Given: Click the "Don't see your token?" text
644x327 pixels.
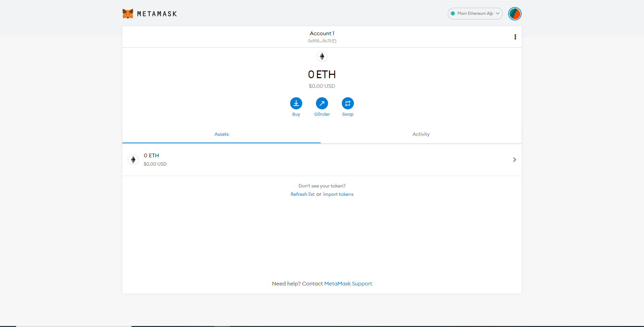Looking at the screenshot, I should [322, 186].
